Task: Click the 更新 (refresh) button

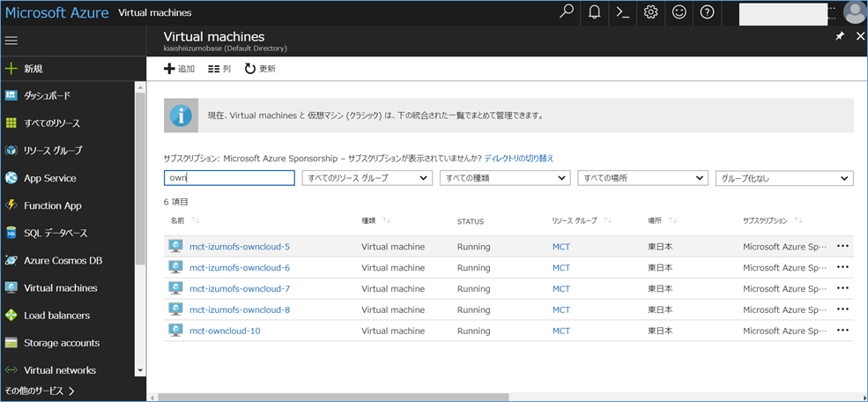Action: click(x=260, y=69)
